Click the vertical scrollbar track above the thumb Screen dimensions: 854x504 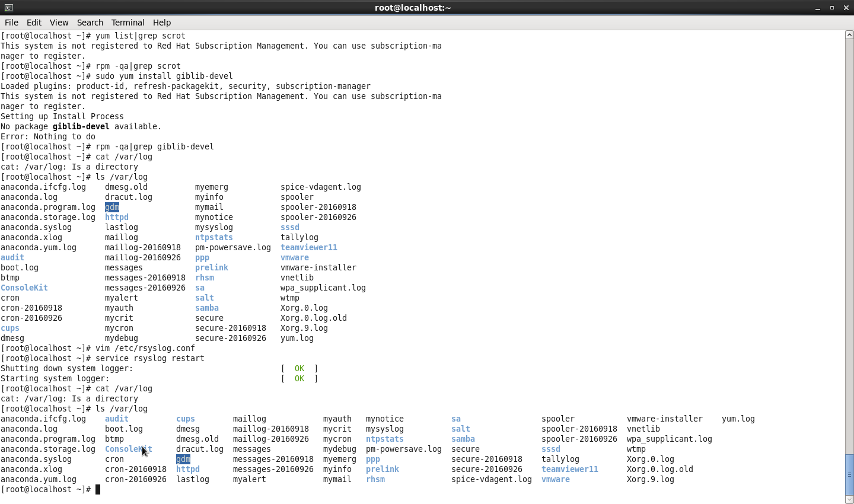tap(849, 246)
